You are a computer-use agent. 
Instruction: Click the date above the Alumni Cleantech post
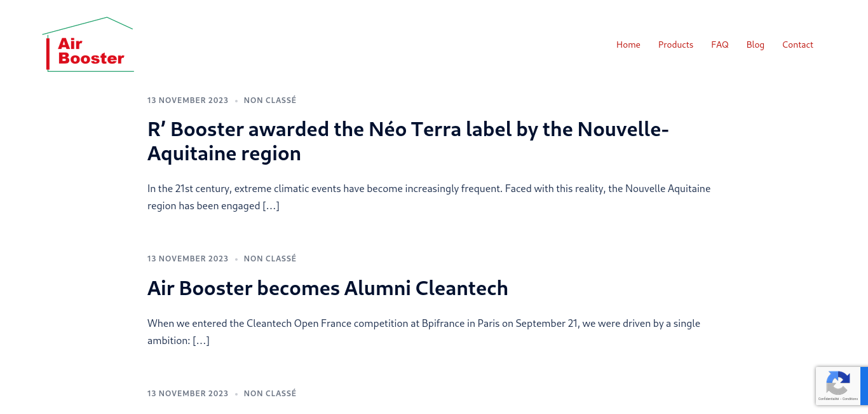[187, 258]
